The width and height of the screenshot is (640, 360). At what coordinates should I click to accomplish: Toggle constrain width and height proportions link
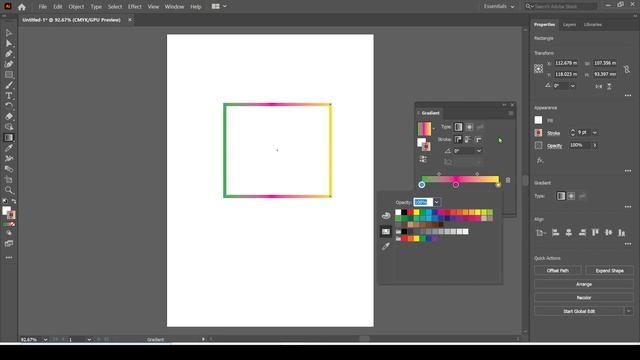pos(627,69)
